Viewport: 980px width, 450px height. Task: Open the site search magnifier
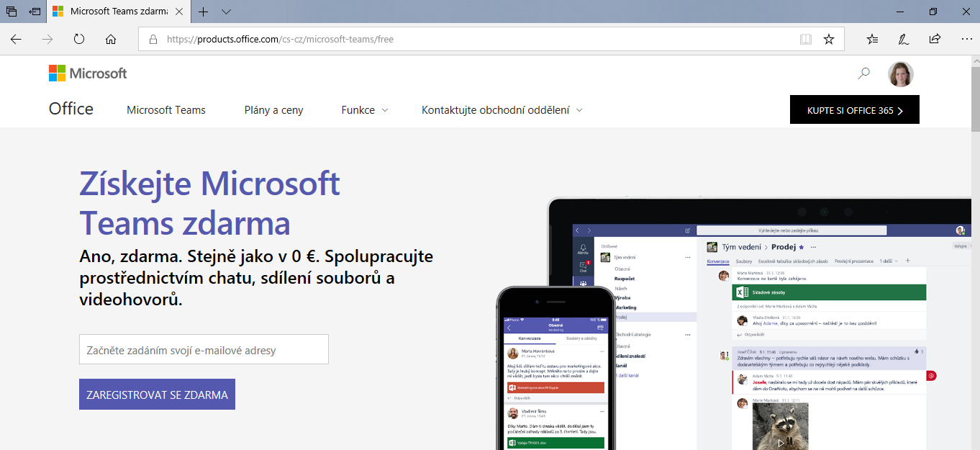click(x=864, y=73)
